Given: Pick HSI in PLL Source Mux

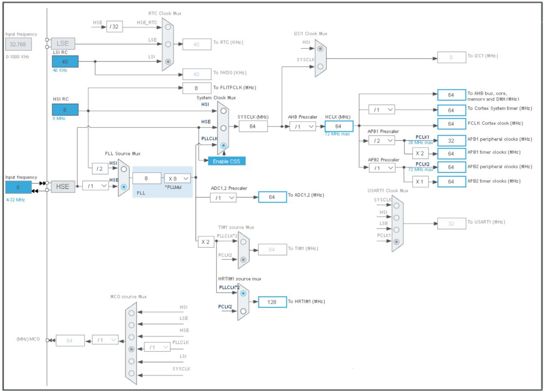Looking at the screenshot, I should pos(124,168).
